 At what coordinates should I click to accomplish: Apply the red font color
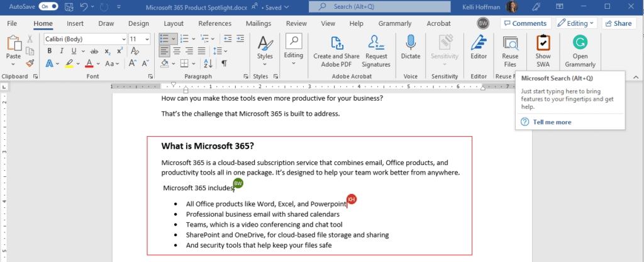click(89, 64)
